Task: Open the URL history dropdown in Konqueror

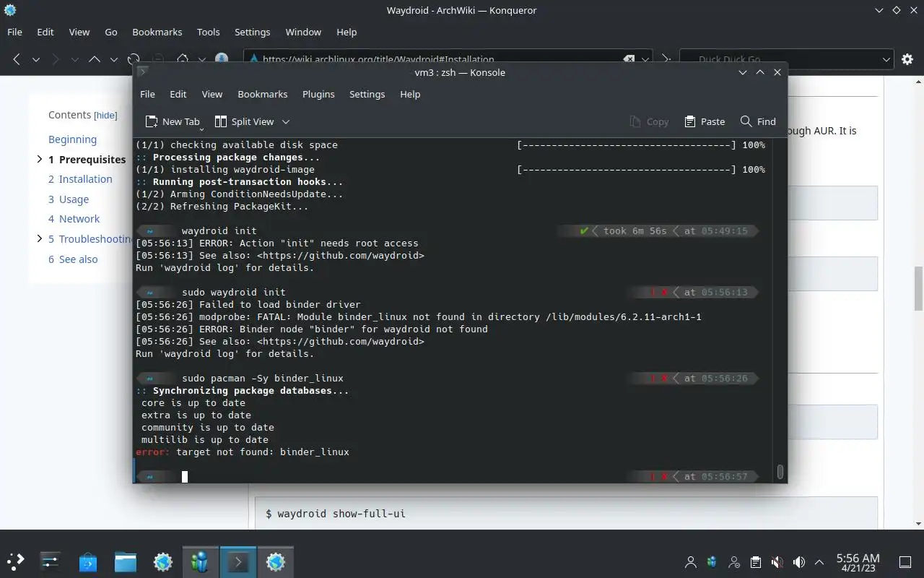Action: pyautogui.click(x=645, y=59)
